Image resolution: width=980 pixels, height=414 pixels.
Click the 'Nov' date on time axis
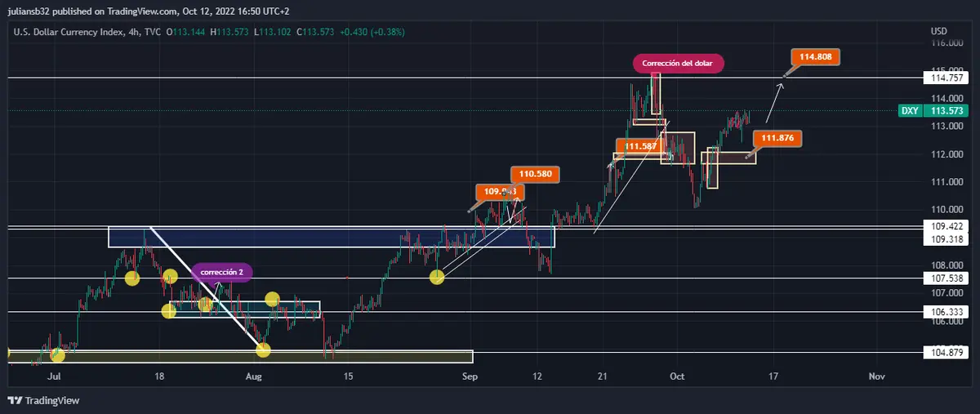[876, 376]
